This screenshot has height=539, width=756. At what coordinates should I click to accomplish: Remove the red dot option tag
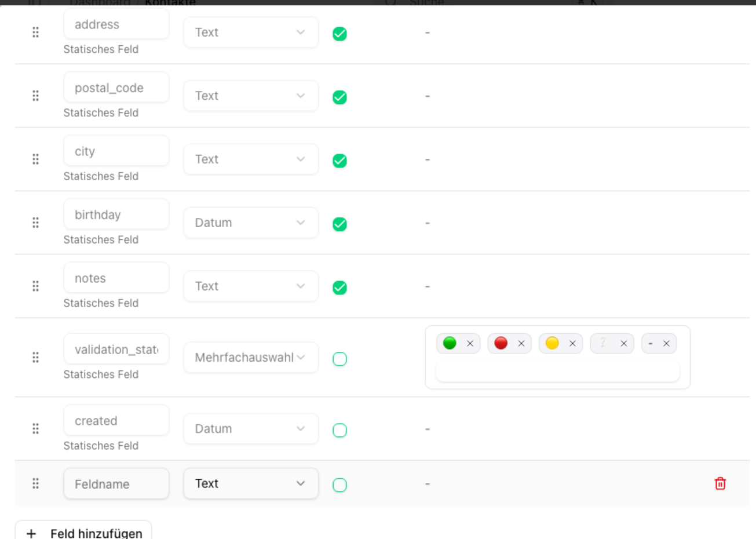pos(521,344)
